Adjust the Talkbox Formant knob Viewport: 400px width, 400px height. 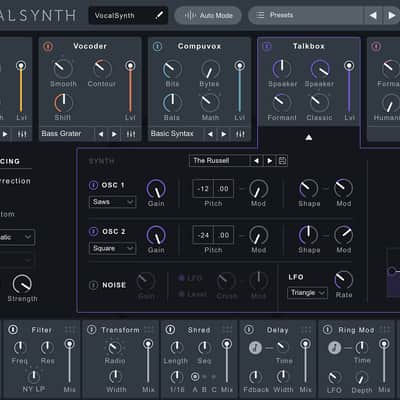282,103
